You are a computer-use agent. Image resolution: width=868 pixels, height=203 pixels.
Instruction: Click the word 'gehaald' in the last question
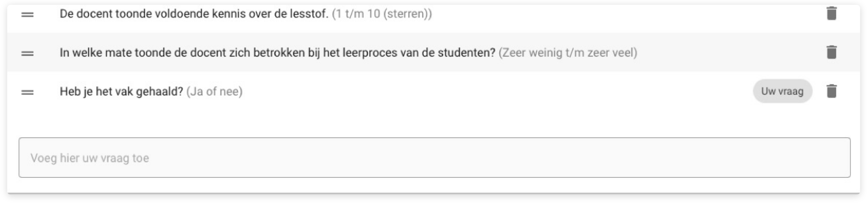point(159,92)
